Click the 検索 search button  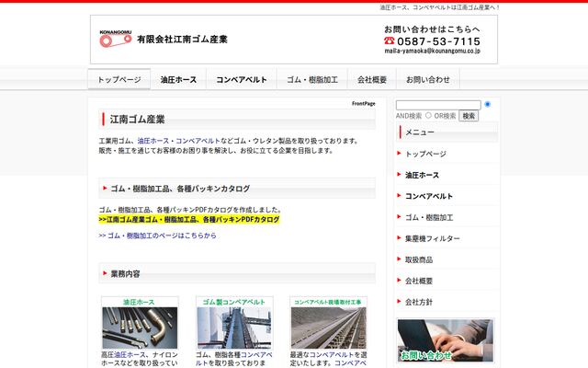pyautogui.click(x=469, y=116)
